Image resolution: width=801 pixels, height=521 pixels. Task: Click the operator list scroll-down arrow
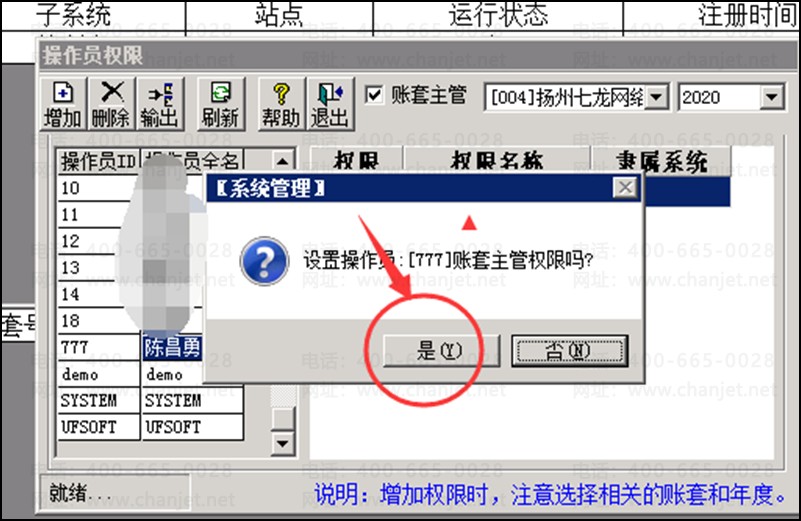pyautogui.click(x=282, y=443)
